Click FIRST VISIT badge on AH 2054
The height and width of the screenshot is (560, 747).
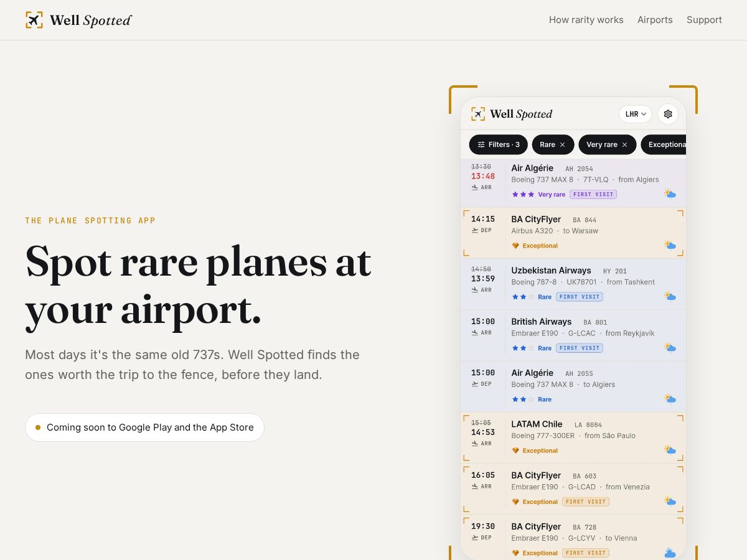(593, 194)
